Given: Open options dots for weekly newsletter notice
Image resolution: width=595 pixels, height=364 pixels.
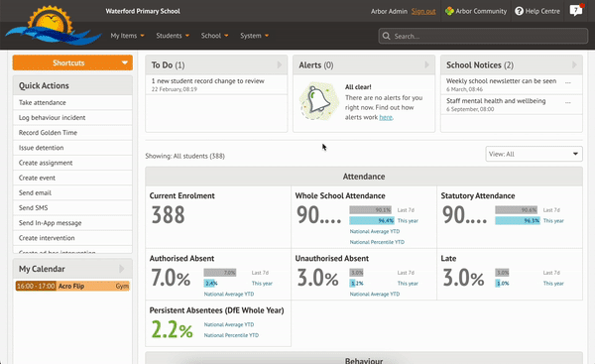Looking at the screenshot, I should pyautogui.click(x=568, y=82).
